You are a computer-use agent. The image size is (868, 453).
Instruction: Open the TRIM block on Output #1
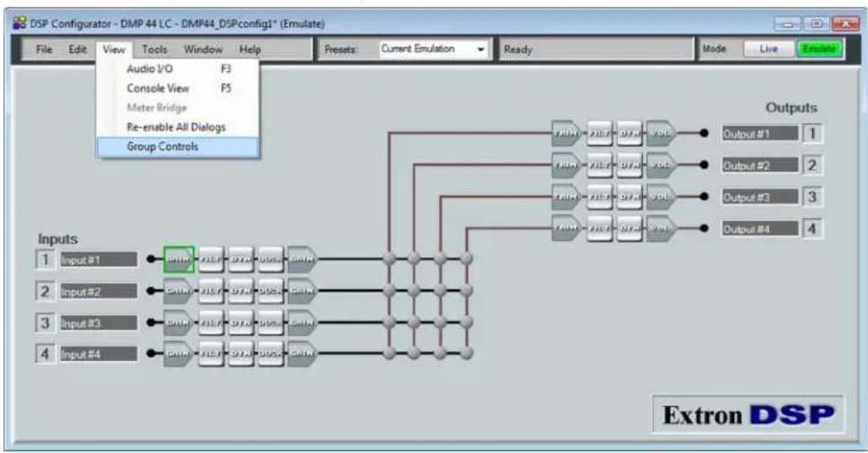tap(567, 133)
